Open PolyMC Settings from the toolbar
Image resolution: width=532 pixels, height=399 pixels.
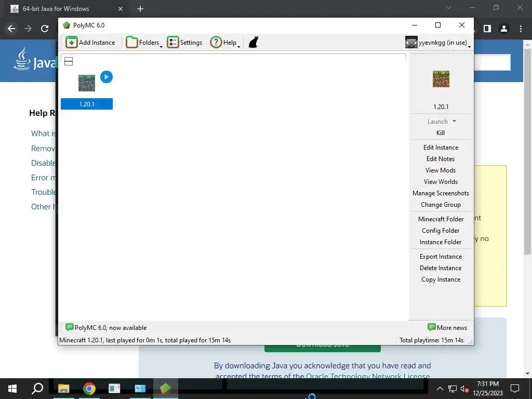pyautogui.click(x=184, y=43)
